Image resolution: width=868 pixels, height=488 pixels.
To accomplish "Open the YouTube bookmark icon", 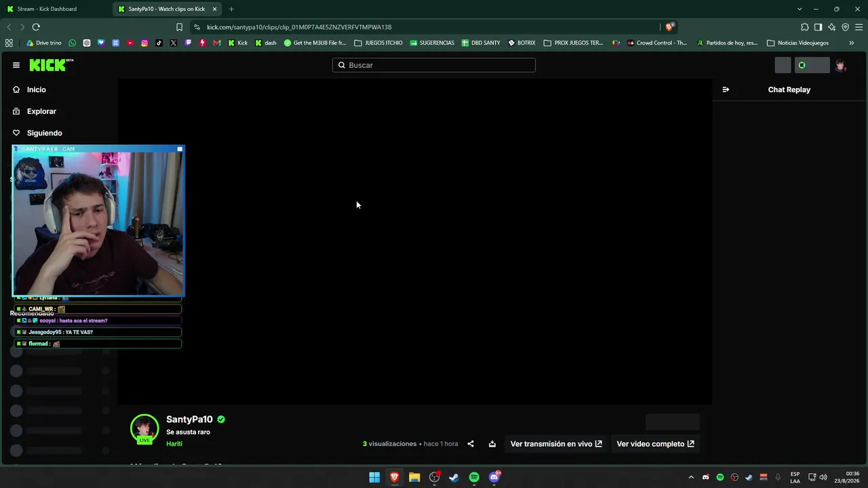I will pyautogui.click(x=130, y=43).
